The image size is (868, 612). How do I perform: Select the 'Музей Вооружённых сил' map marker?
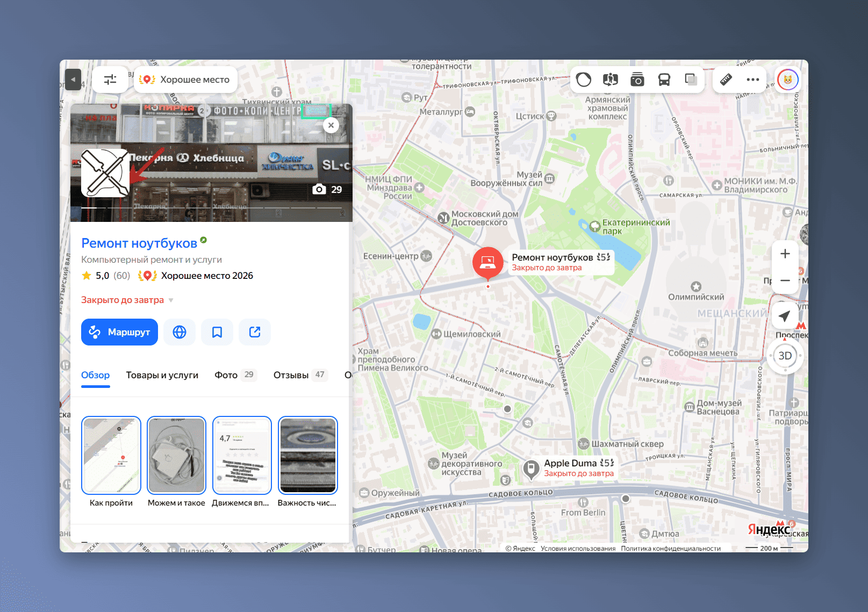click(x=549, y=179)
